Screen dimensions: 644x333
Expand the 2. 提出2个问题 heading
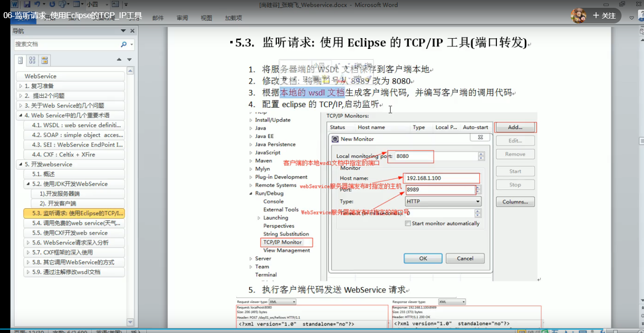pyautogui.click(x=21, y=96)
